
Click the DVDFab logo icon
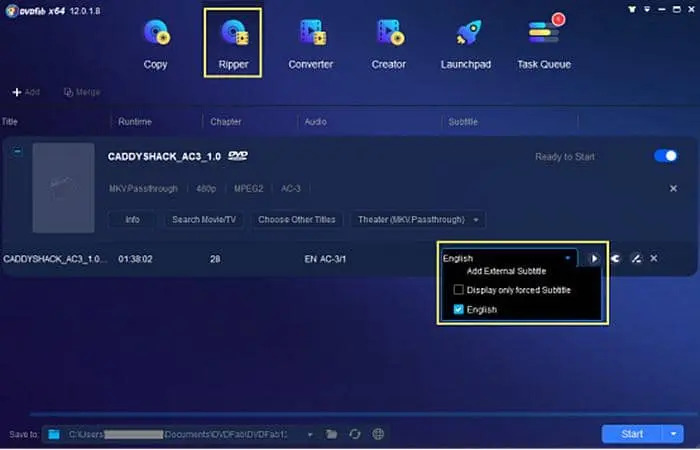click(x=12, y=10)
